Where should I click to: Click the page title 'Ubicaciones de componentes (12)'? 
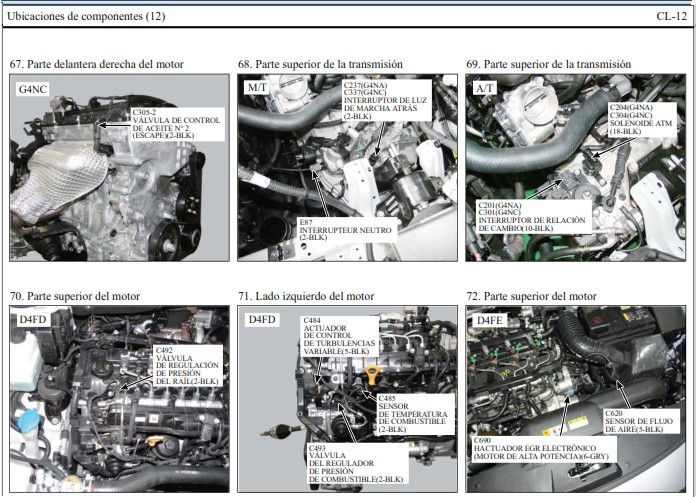tap(86, 16)
